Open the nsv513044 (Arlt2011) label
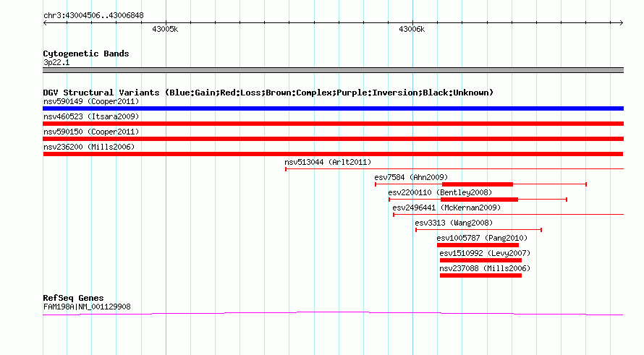 pyautogui.click(x=328, y=162)
